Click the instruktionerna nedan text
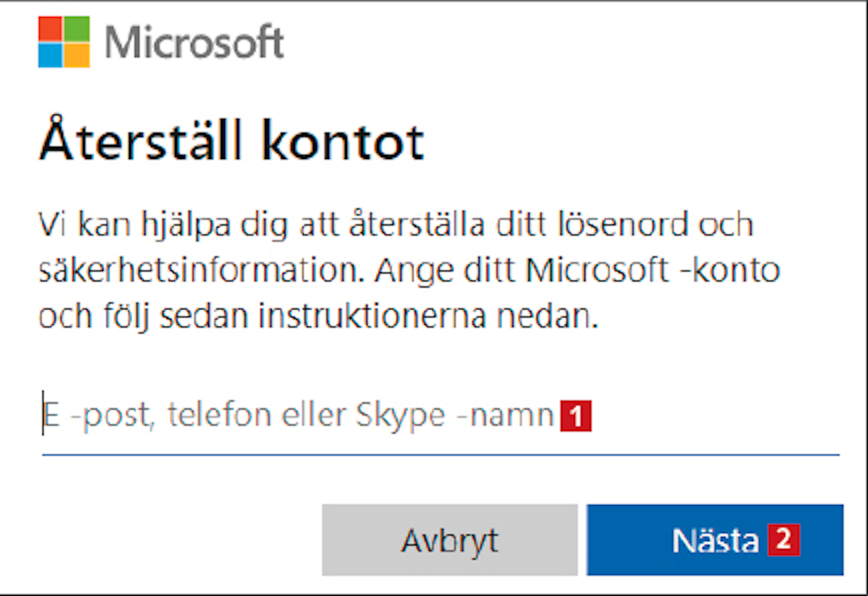Screen dimensions: 868x596 [429, 316]
